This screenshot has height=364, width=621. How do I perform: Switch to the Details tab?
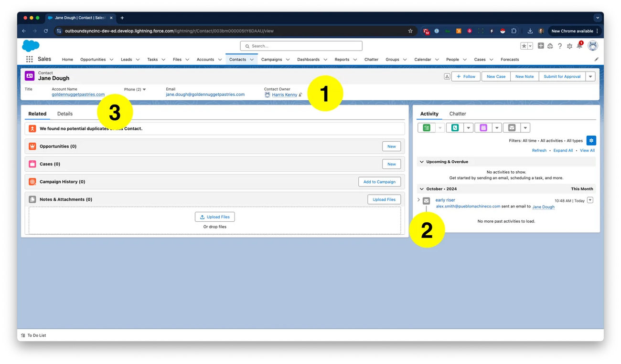pyautogui.click(x=64, y=114)
